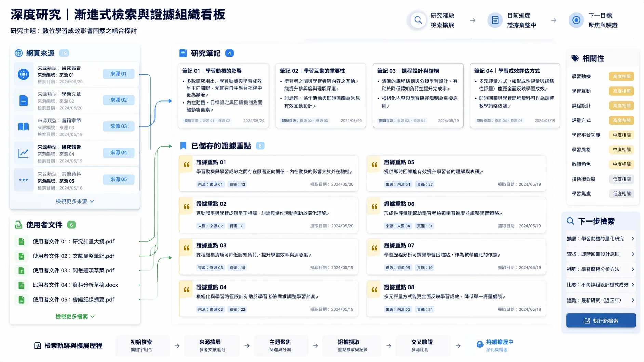Click the 來源 01 badge button
644x362 pixels.
tap(119, 74)
